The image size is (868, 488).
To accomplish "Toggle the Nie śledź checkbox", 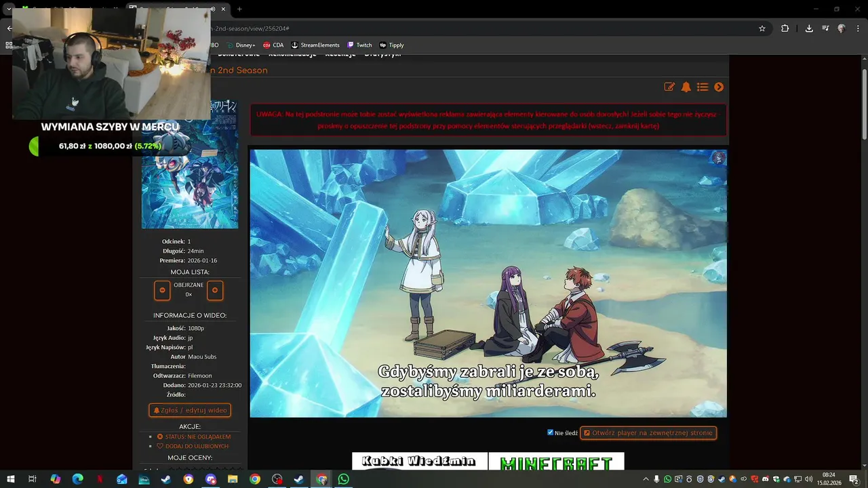I will [x=551, y=432].
